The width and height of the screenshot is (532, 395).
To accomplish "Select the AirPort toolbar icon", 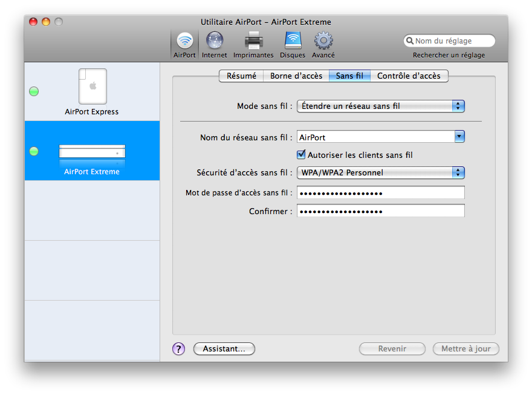I will point(184,44).
